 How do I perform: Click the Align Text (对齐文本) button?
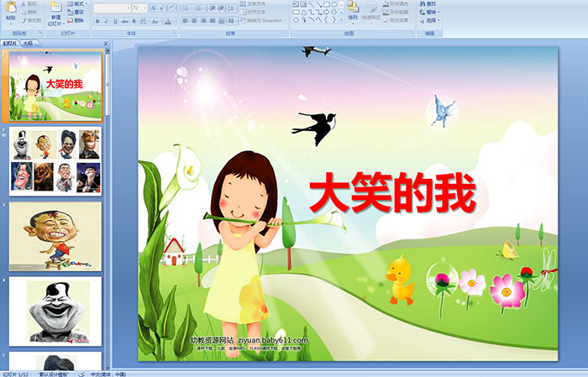(255, 12)
